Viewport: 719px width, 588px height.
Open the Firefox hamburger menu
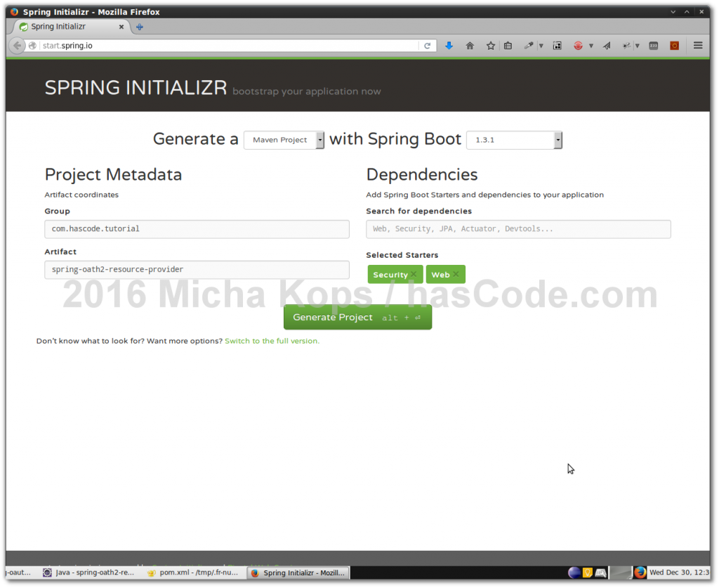(x=697, y=45)
